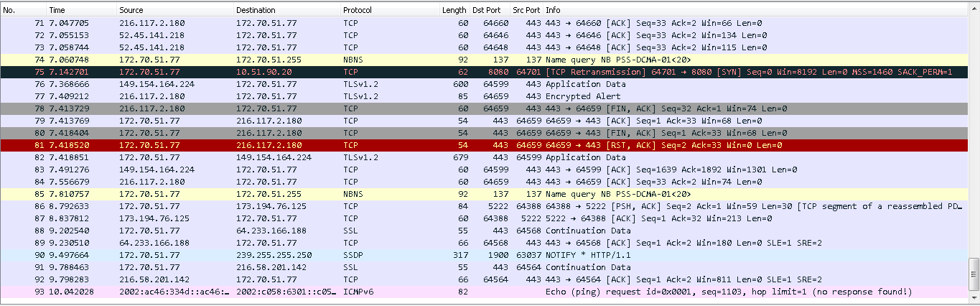
Task: Sort packets by Protocol column header
Action: pos(388,10)
